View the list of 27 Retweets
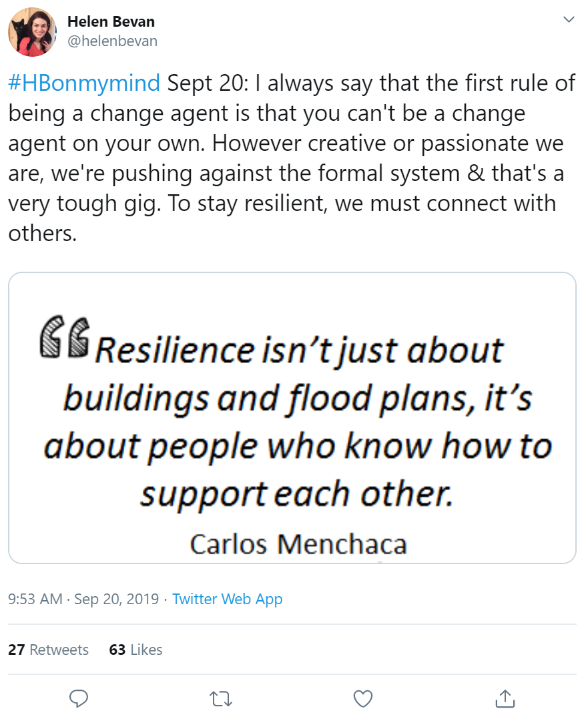588x717 pixels. click(x=48, y=650)
